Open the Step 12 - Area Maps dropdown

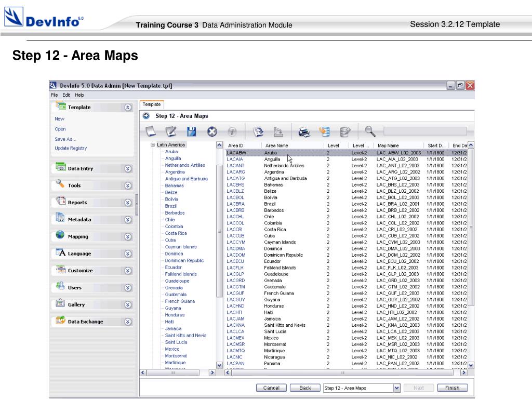click(396, 388)
